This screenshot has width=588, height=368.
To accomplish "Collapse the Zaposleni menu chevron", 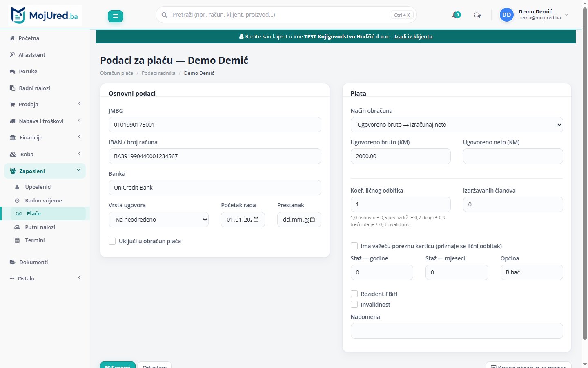I will 78,171.
